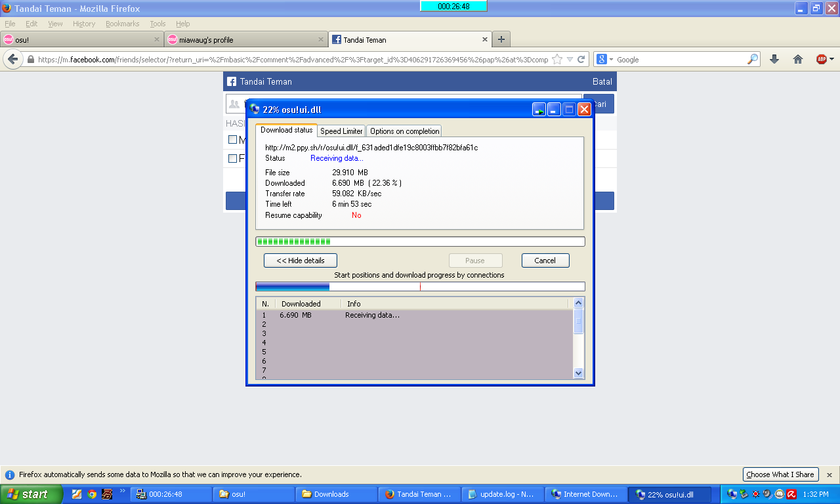Open the Firefox Downloads arrow icon

tap(774, 59)
